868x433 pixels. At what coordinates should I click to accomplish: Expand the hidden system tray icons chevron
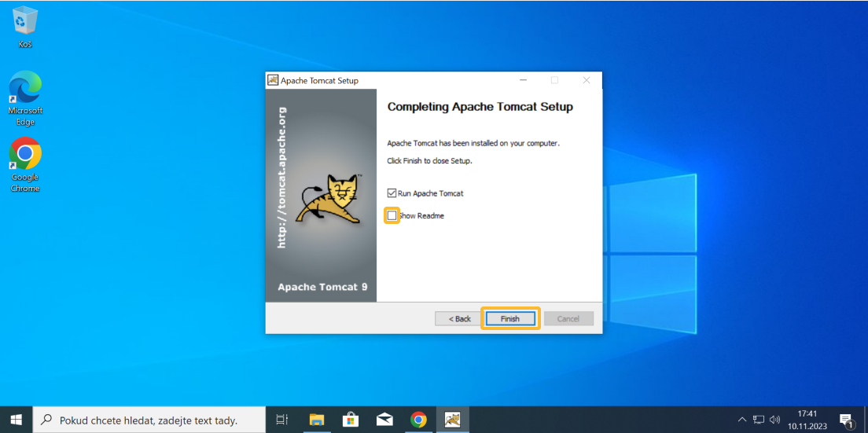[x=742, y=420]
